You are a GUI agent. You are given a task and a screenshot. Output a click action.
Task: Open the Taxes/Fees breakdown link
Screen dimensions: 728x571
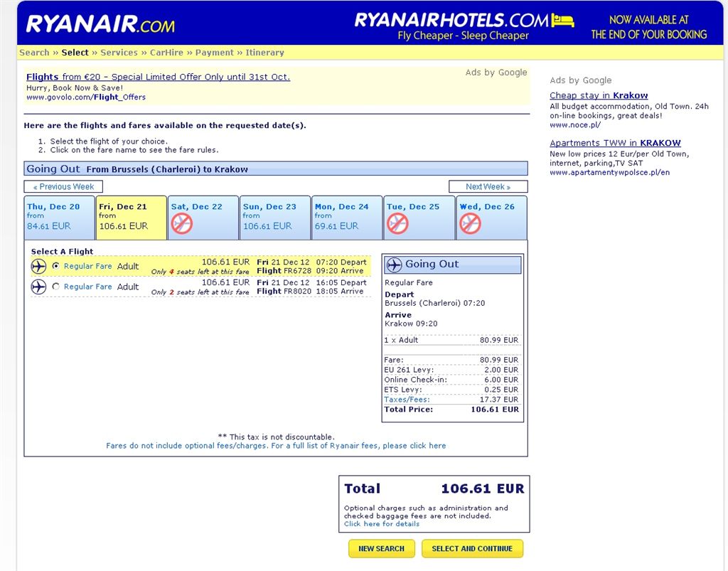point(407,400)
